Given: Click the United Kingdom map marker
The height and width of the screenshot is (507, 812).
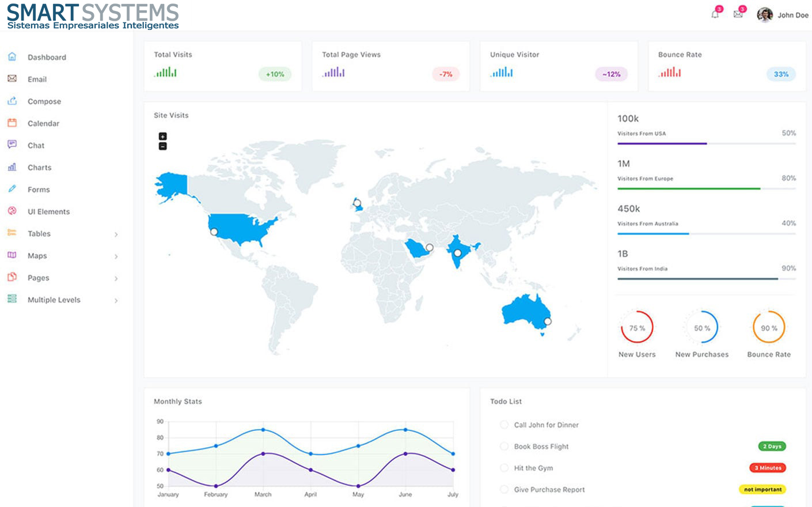Looking at the screenshot, I should click(357, 203).
